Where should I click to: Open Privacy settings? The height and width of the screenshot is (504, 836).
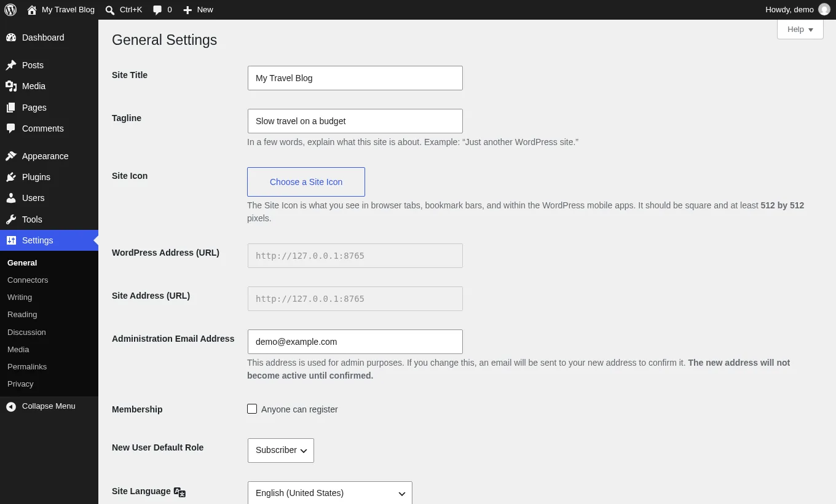pos(20,384)
